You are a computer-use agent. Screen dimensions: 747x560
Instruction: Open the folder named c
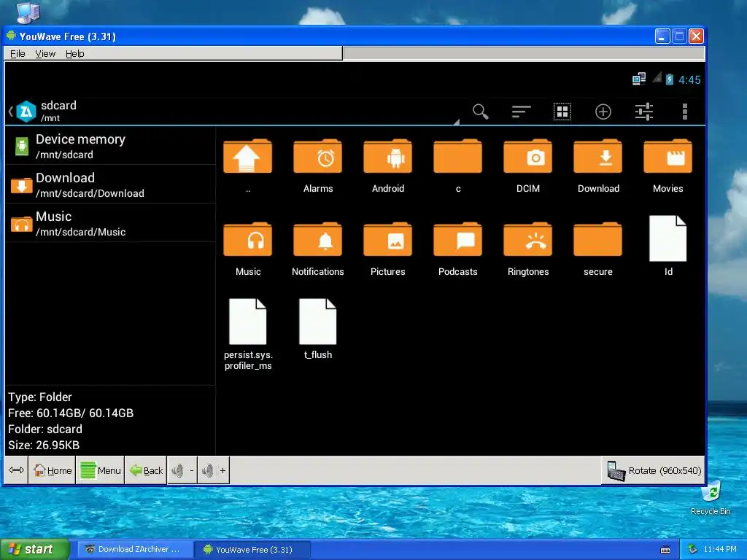pyautogui.click(x=458, y=166)
